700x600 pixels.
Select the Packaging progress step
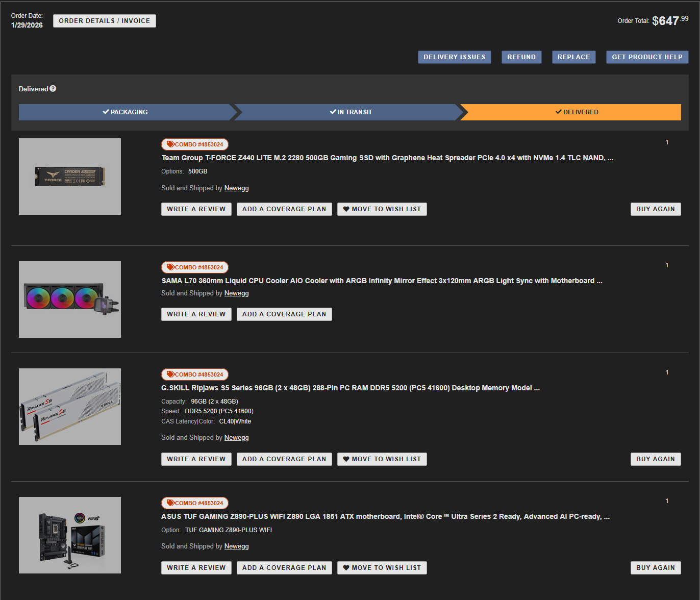[126, 112]
